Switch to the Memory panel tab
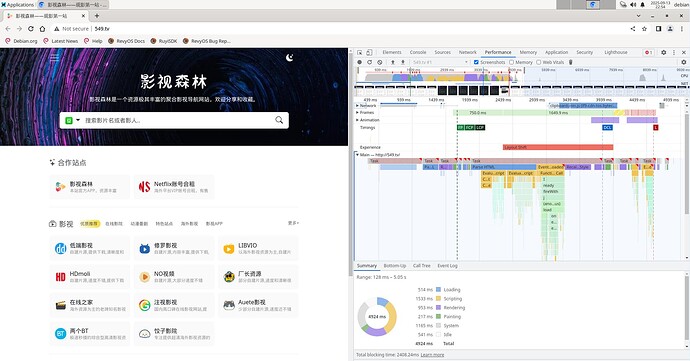Image resolution: width=690 pixels, height=361 pixels. point(528,52)
